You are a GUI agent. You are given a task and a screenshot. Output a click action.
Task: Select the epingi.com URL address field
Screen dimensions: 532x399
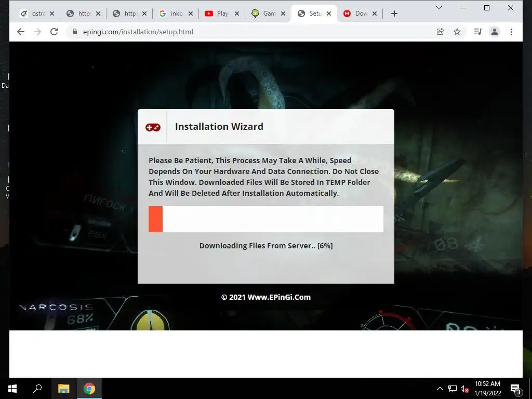coord(251,32)
